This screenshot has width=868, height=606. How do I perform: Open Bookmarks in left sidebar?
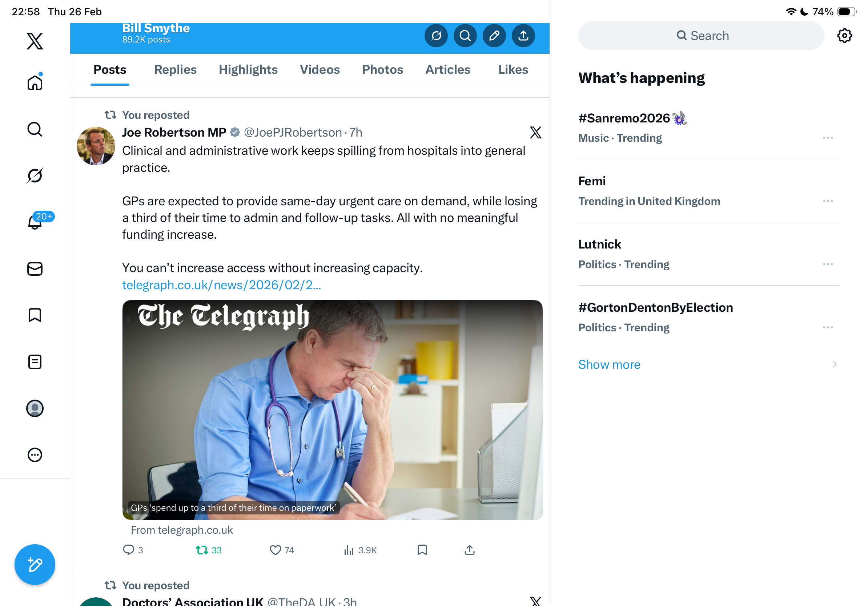pos(35,315)
